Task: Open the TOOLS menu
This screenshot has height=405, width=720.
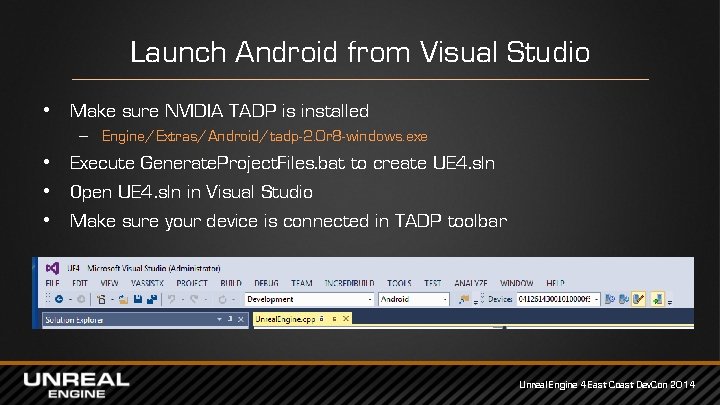Action: [399, 283]
